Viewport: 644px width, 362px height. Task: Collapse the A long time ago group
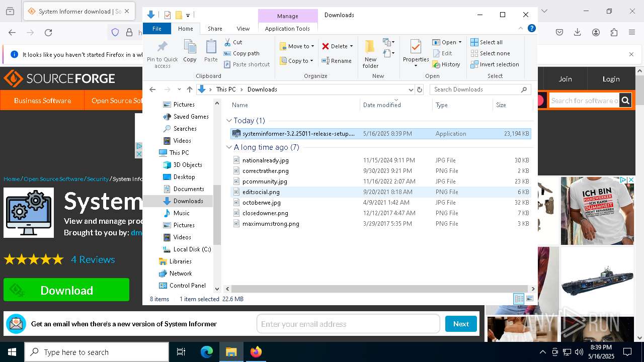point(229,147)
